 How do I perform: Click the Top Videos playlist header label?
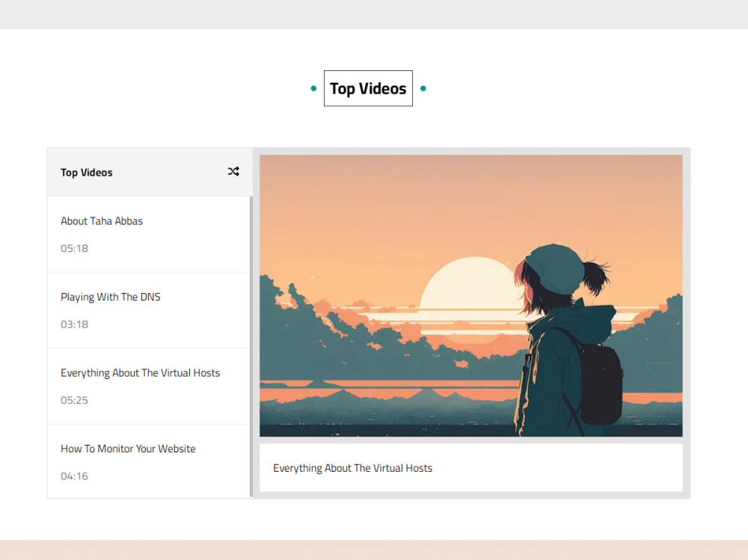click(x=86, y=173)
